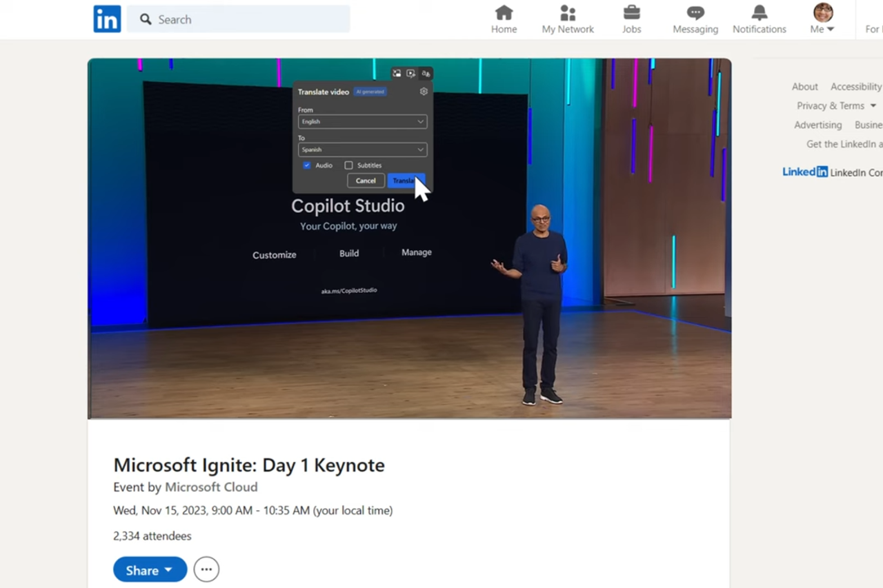Open the To language dropdown showing Spanish
883x588 pixels.
pyautogui.click(x=362, y=150)
